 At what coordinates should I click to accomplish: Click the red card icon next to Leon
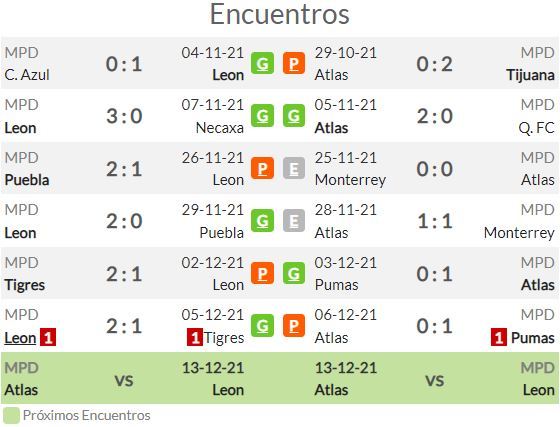point(48,337)
